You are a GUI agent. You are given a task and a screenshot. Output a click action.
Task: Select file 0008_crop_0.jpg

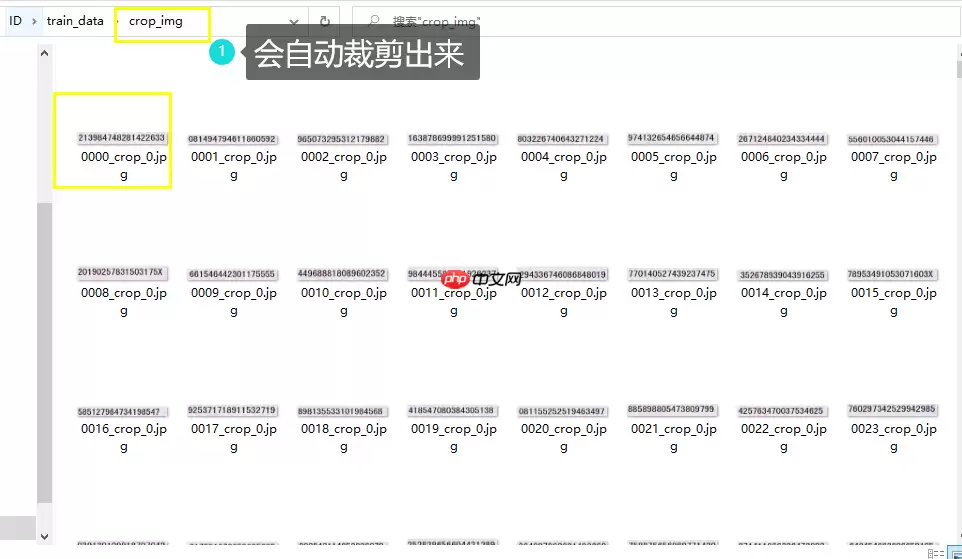coord(123,292)
